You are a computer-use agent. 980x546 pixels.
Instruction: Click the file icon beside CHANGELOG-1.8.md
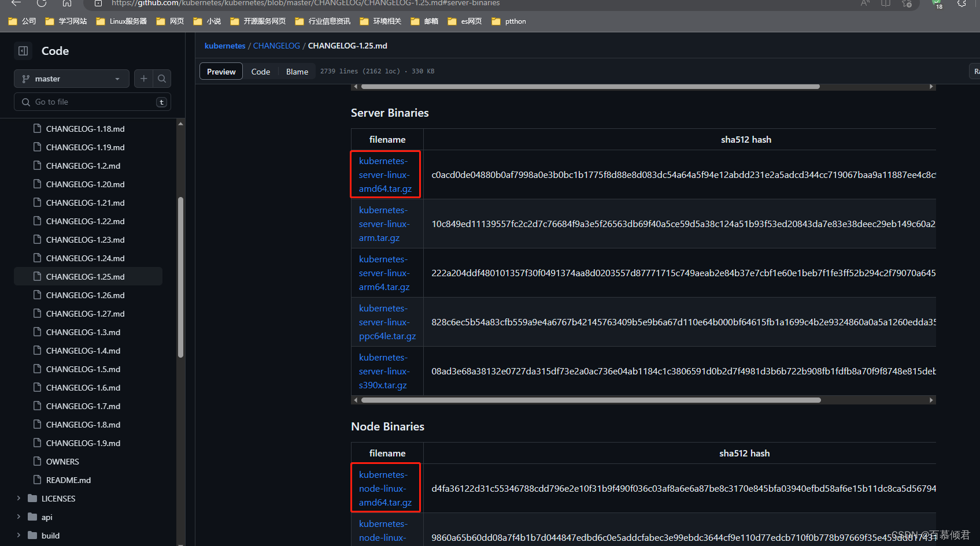38,424
